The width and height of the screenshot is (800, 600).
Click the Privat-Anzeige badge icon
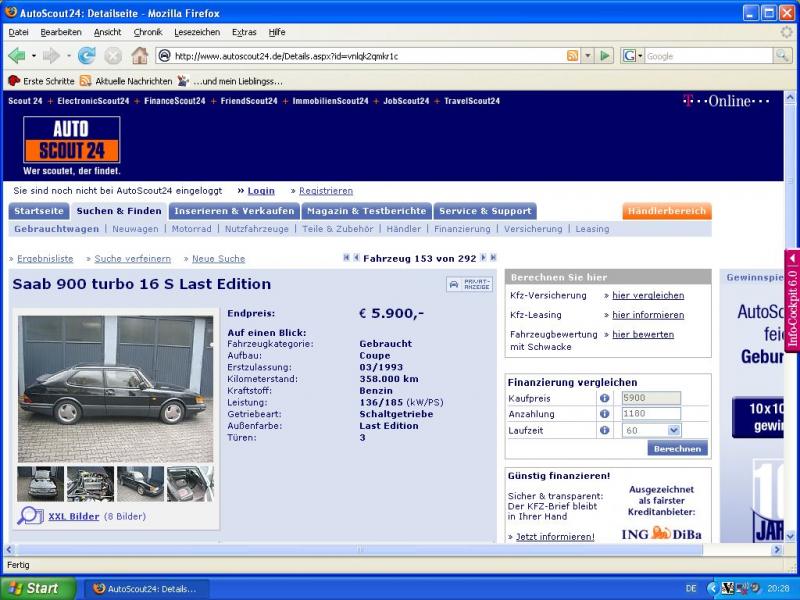click(x=469, y=284)
